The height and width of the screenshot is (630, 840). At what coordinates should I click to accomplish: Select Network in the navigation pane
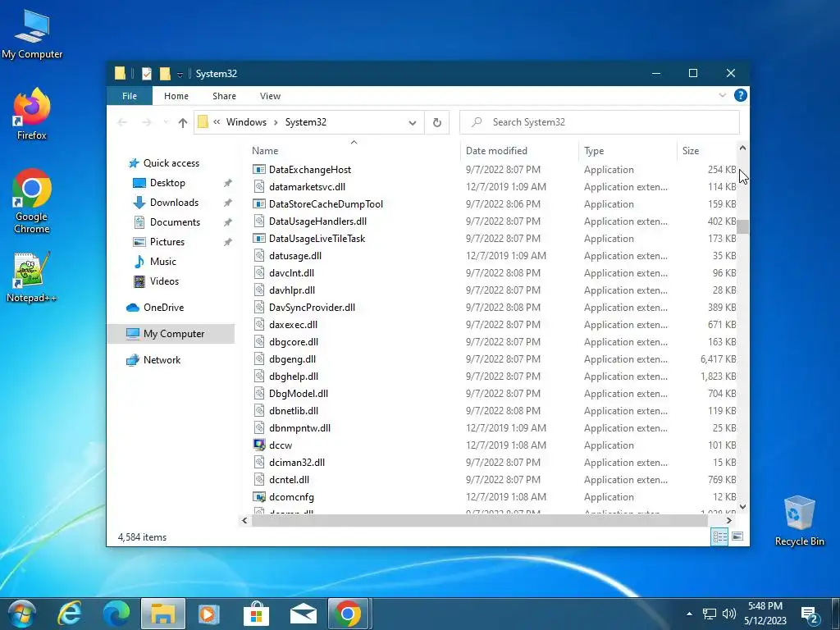162,360
